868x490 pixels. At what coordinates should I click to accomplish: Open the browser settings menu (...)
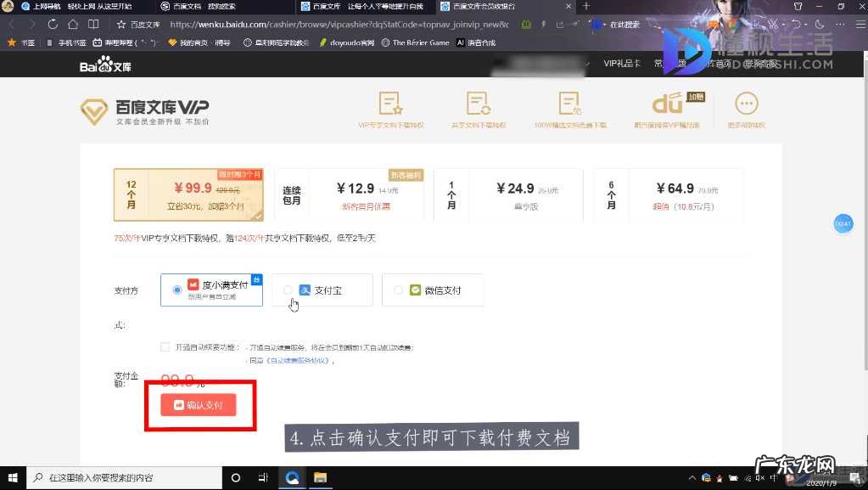point(841,25)
